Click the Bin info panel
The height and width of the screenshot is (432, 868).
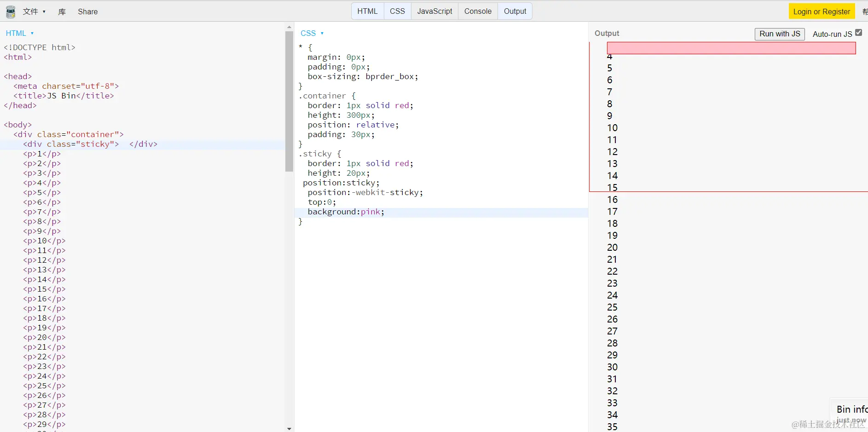pyautogui.click(x=850, y=414)
